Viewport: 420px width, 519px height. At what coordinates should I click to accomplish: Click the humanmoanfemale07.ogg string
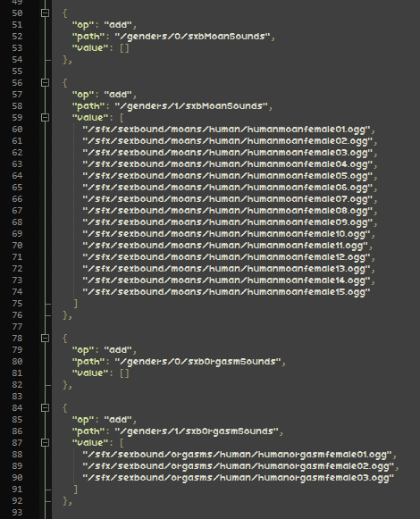pos(228,199)
